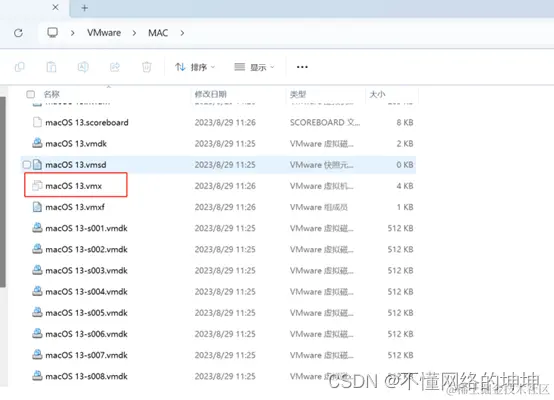
Task: Click disk icon of macOS 13-s005.vmdk
Action: [x=37, y=312]
